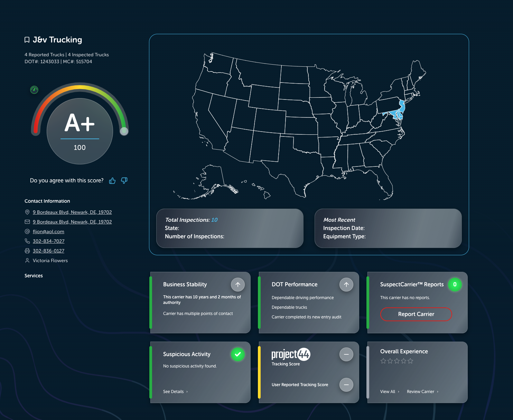Click the fax icon beside 302-836-0127
The image size is (513, 420).
pyautogui.click(x=27, y=251)
